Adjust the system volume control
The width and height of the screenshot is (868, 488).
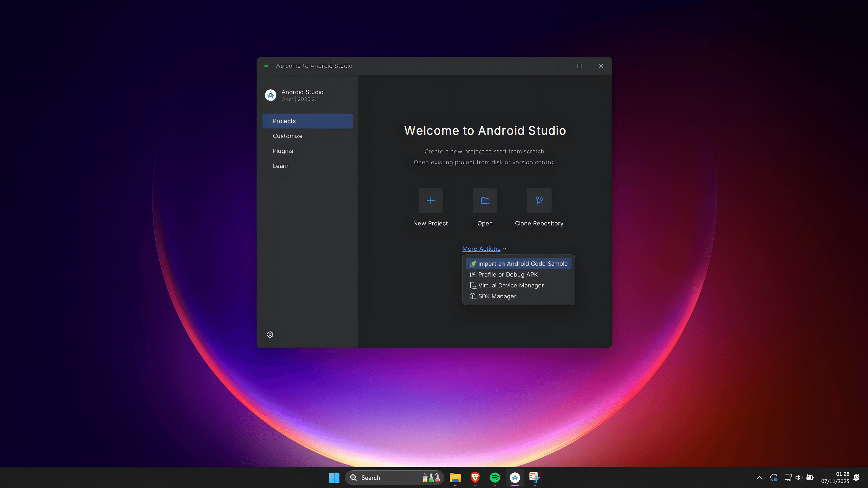tap(798, 478)
